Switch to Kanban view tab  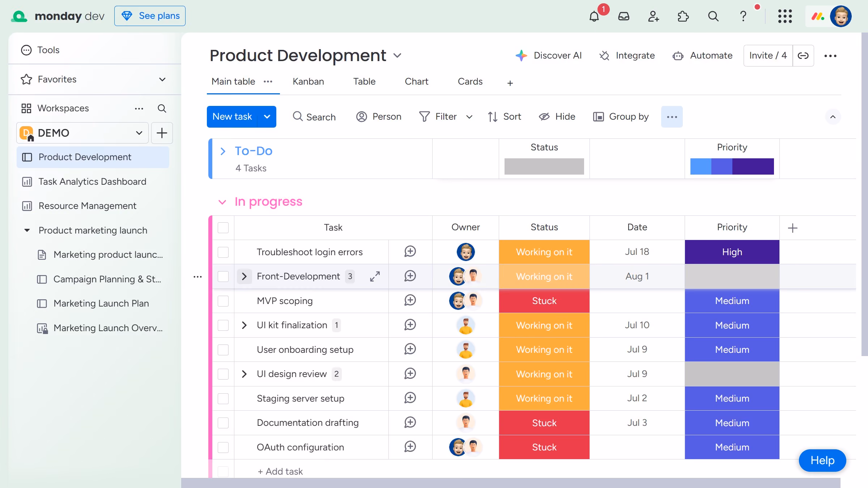coord(308,82)
